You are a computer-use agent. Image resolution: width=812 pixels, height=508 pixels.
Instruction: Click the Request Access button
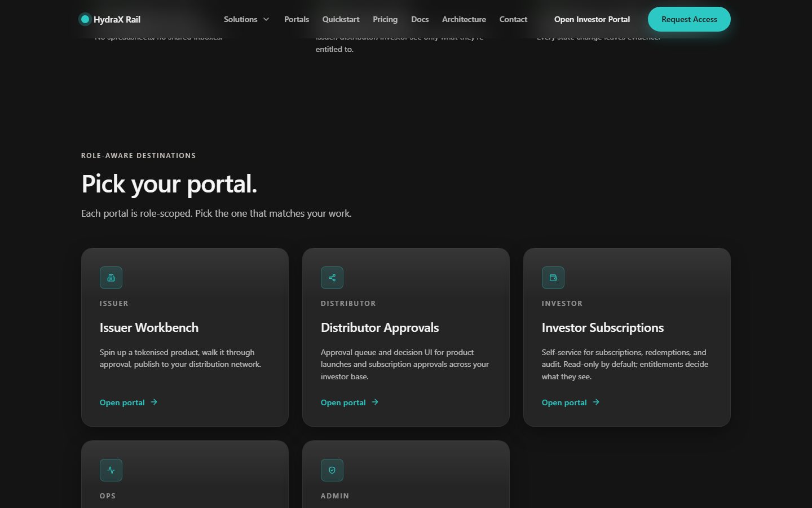click(x=689, y=19)
